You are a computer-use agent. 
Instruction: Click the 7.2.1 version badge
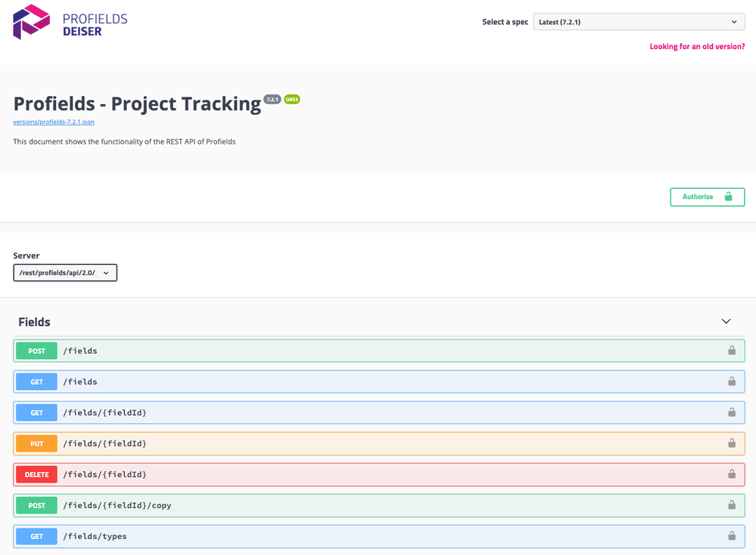272,99
